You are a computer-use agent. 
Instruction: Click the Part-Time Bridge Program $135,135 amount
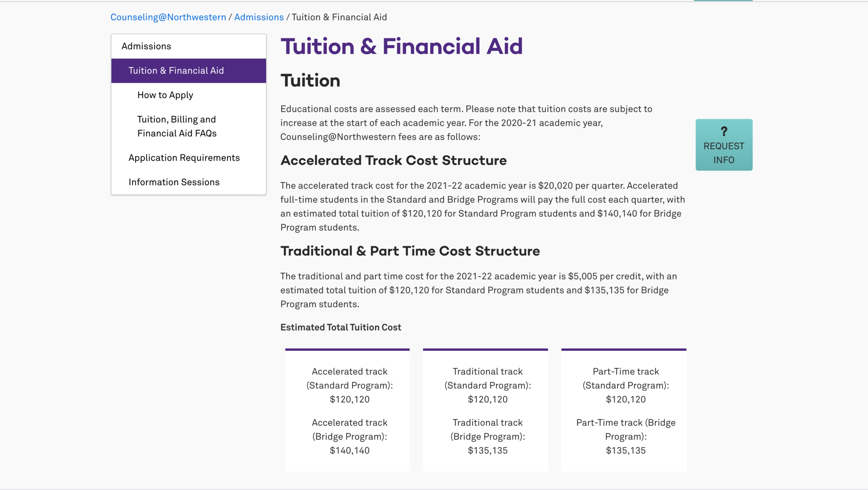pos(626,450)
